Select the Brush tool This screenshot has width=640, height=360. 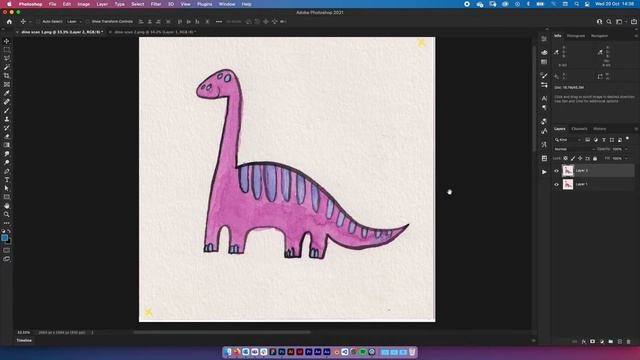pos(7,111)
